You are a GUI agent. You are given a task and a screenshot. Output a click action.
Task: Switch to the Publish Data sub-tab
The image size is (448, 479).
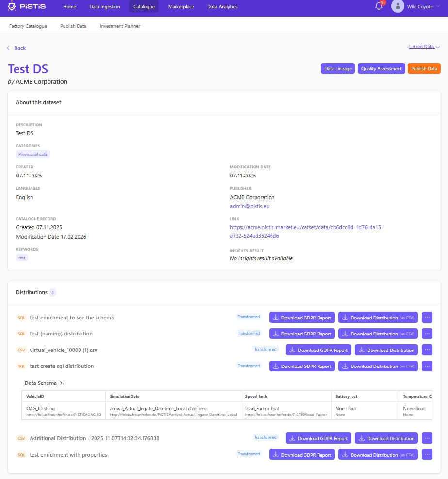click(x=73, y=26)
